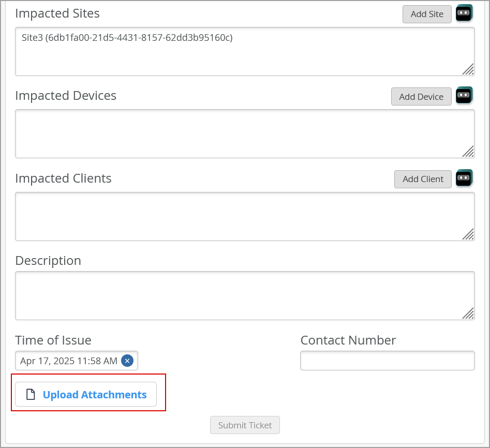Click the Marvis robot icon beside Add Site

[x=464, y=13]
